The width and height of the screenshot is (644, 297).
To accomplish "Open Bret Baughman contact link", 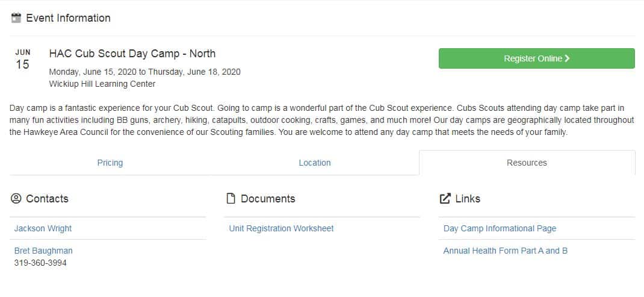I will [43, 251].
